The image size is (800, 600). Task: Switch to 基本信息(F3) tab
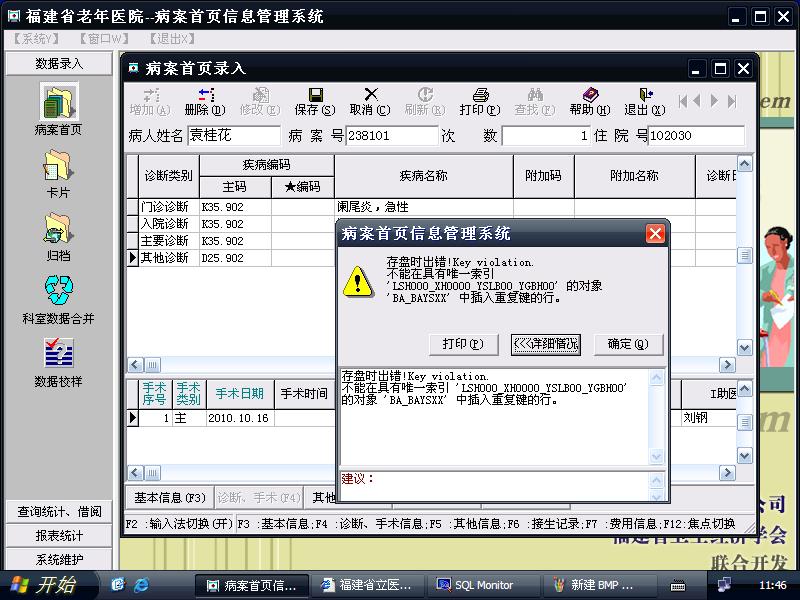(169, 497)
